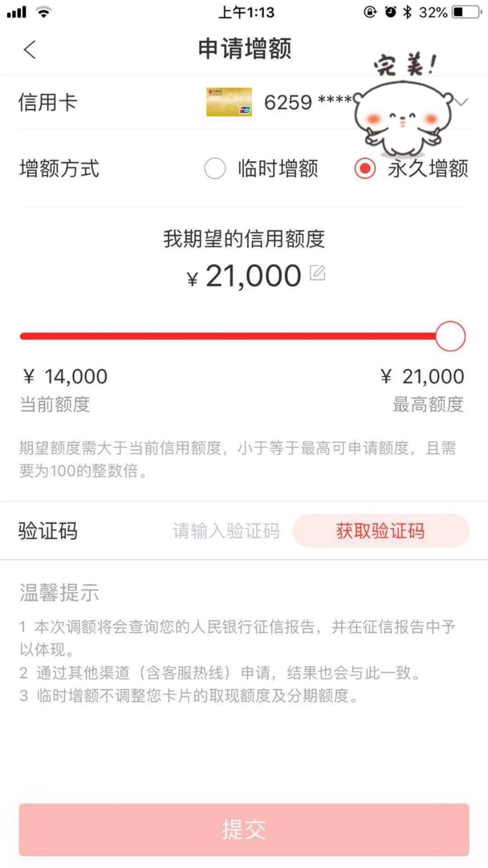Viewport: 488px width, 868px height.
Task: Tap the gold credit card thumbnail
Action: [x=229, y=102]
